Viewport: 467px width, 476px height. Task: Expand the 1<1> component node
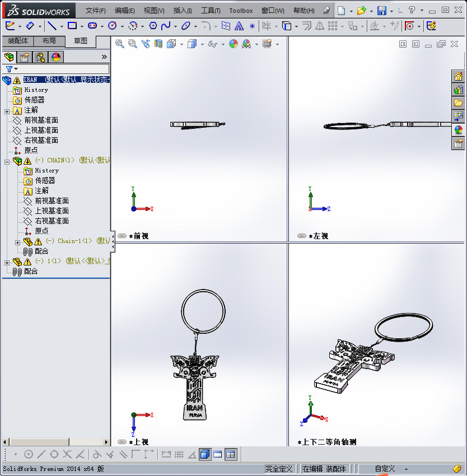tap(7, 263)
